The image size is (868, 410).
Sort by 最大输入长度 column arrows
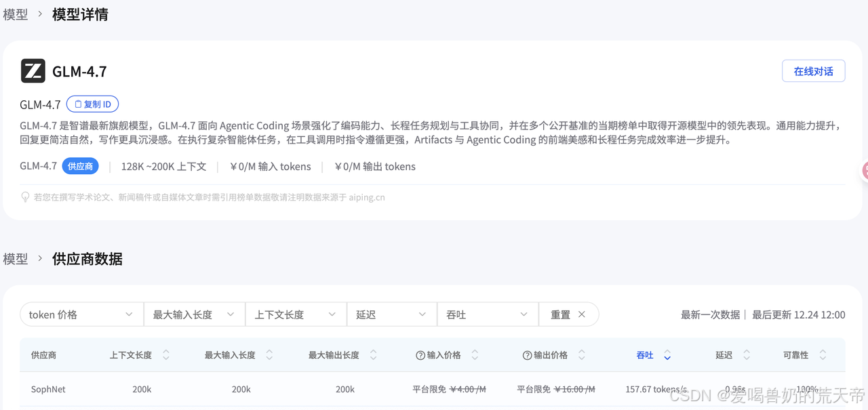pos(269,355)
